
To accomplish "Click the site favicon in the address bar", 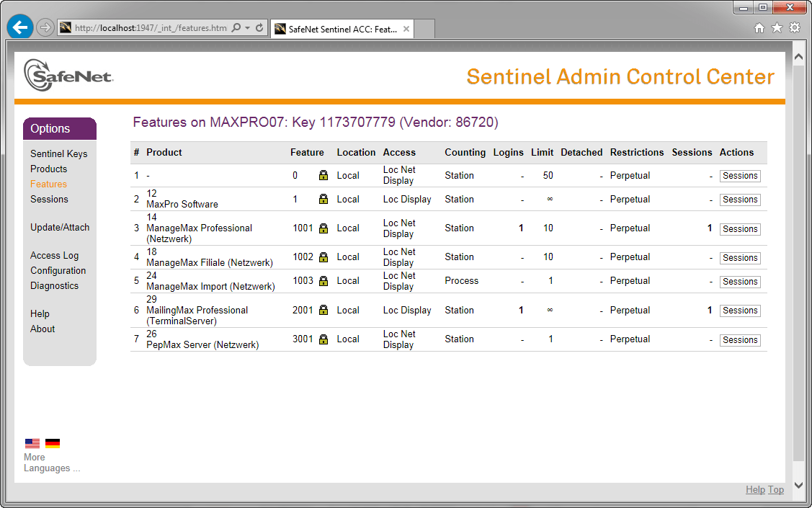I will tap(66, 27).
